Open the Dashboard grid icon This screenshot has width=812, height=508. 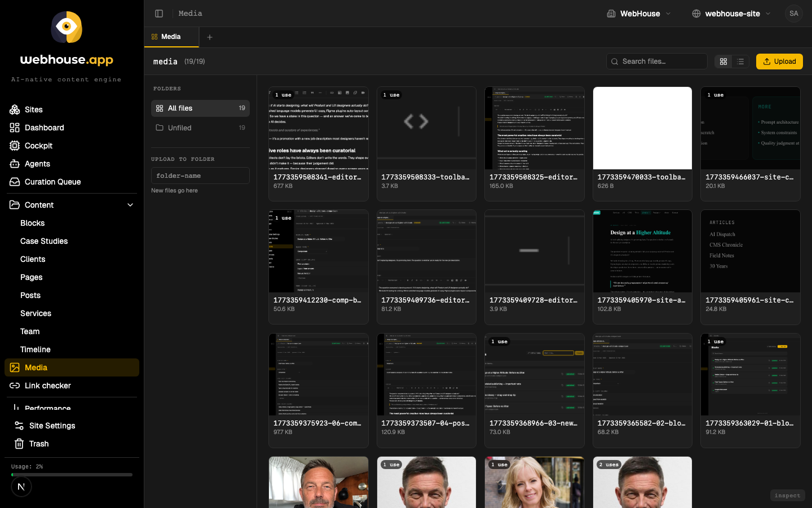point(15,128)
